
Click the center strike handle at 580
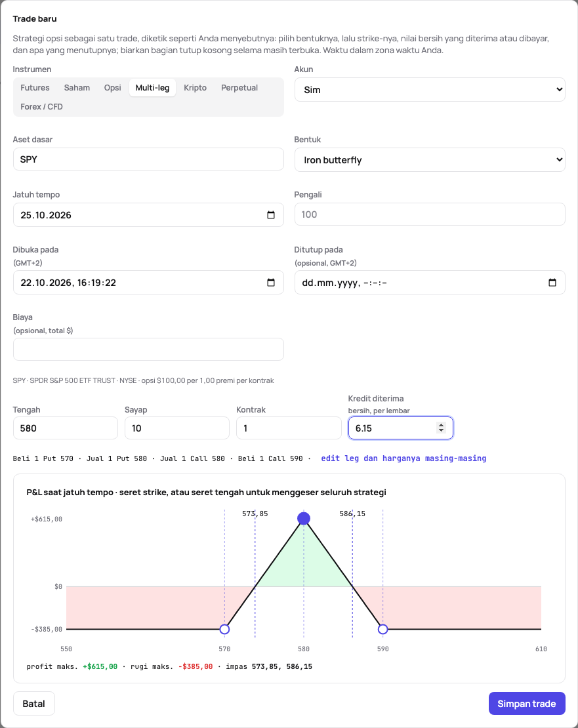coord(304,519)
